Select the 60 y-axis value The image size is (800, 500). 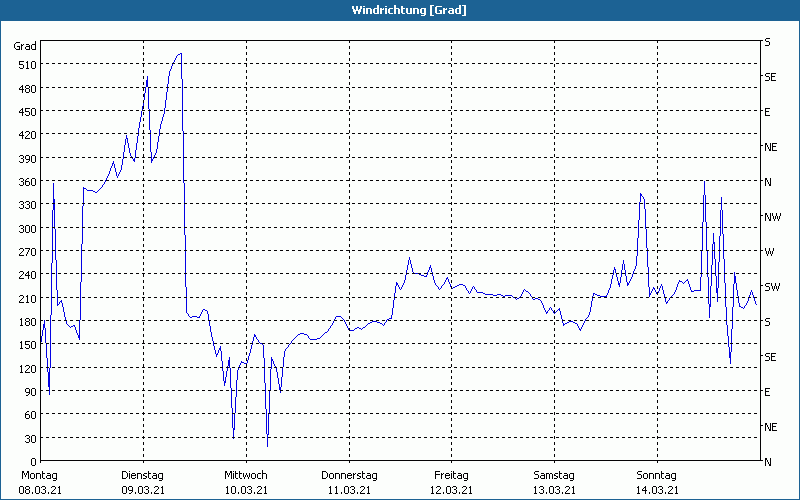(x=31, y=415)
